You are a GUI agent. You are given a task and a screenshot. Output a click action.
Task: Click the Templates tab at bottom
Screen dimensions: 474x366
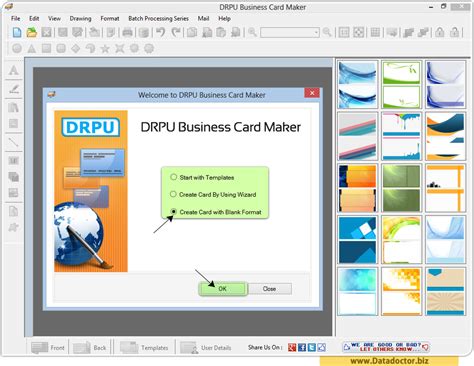coord(144,348)
